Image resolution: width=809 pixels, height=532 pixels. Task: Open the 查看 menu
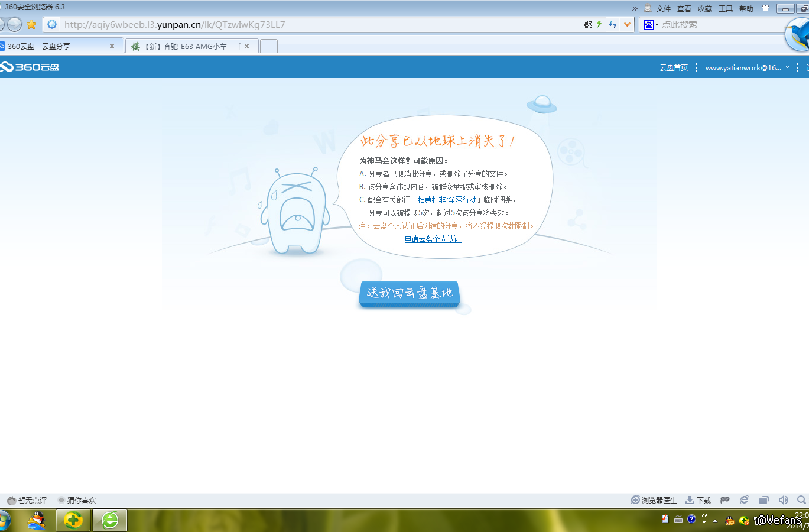coord(684,8)
